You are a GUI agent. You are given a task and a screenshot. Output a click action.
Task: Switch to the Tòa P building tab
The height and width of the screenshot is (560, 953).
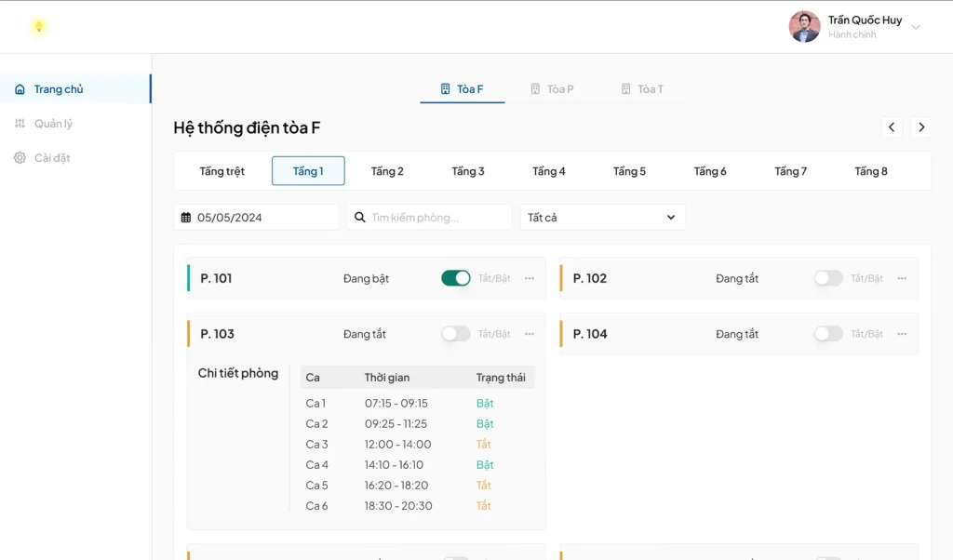552,89
